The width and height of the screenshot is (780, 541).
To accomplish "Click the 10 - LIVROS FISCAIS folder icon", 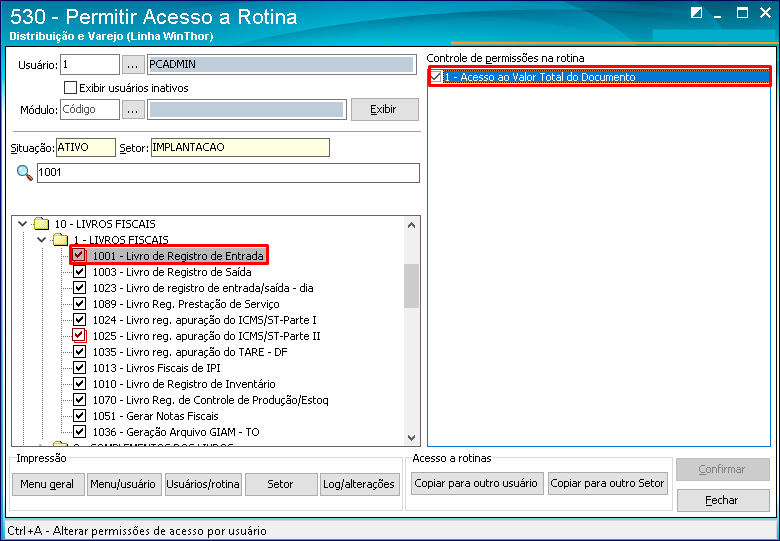I will [41, 224].
